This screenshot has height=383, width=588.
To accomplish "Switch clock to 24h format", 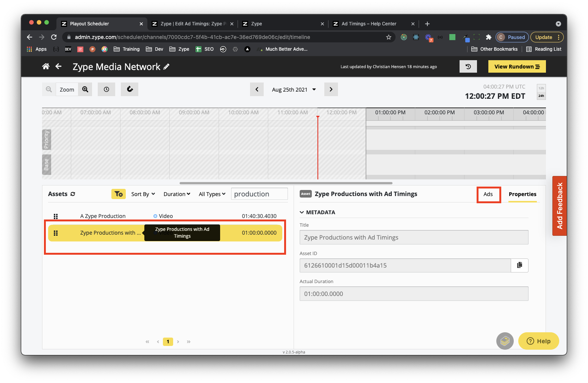I will coord(541,96).
